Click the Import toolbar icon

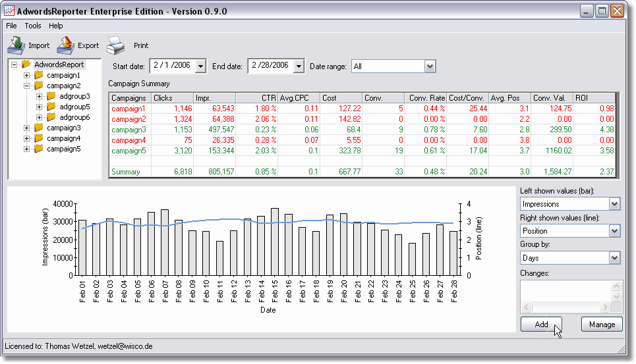pyautogui.click(x=16, y=45)
